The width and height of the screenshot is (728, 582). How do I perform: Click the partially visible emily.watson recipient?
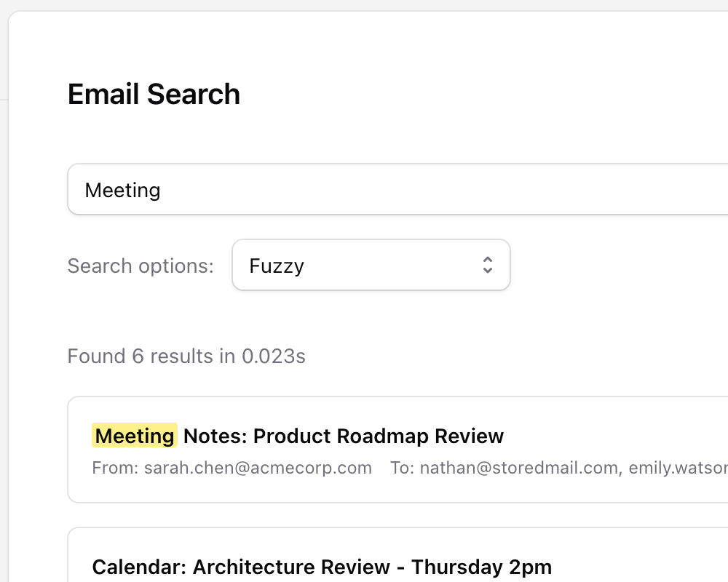click(x=678, y=467)
